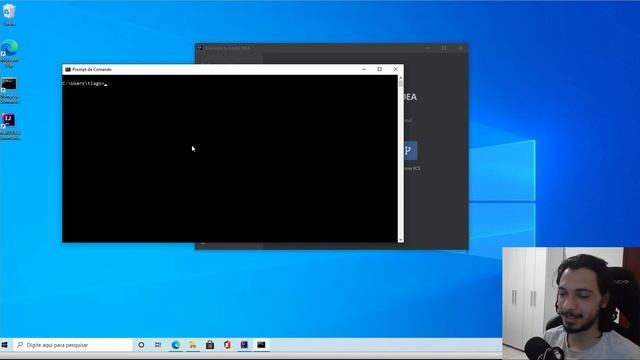Minimize the Prompt de Comando window

click(x=364, y=69)
